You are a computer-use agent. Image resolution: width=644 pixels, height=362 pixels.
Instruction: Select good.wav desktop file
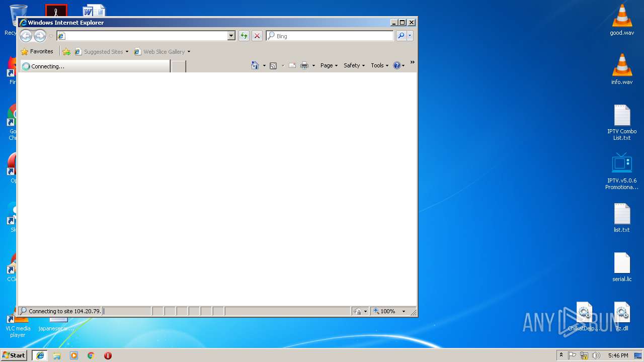tap(622, 20)
